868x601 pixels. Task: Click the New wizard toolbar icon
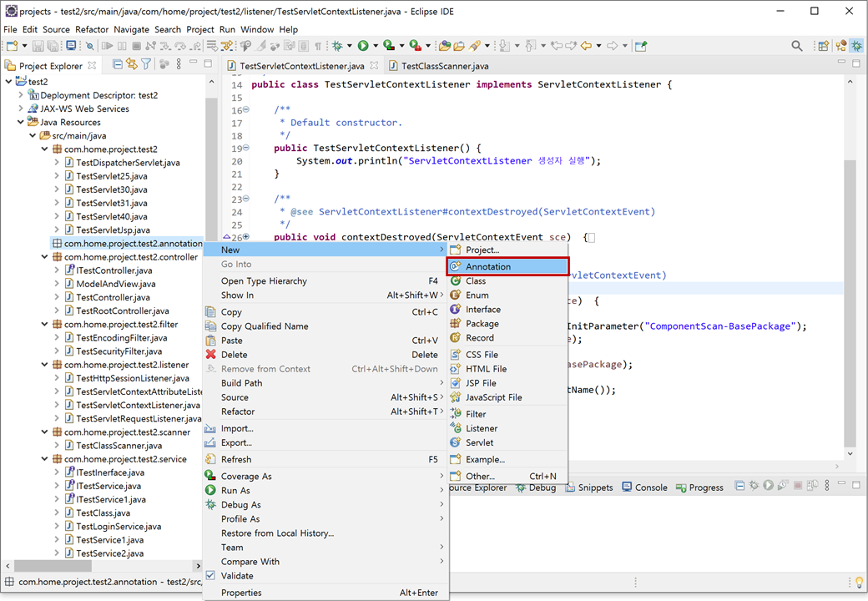[x=13, y=46]
